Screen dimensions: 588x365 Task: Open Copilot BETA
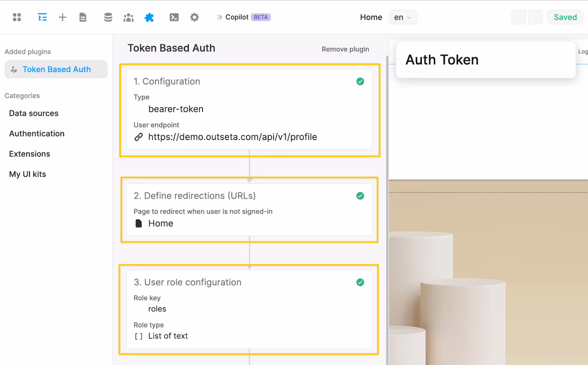click(x=244, y=17)
